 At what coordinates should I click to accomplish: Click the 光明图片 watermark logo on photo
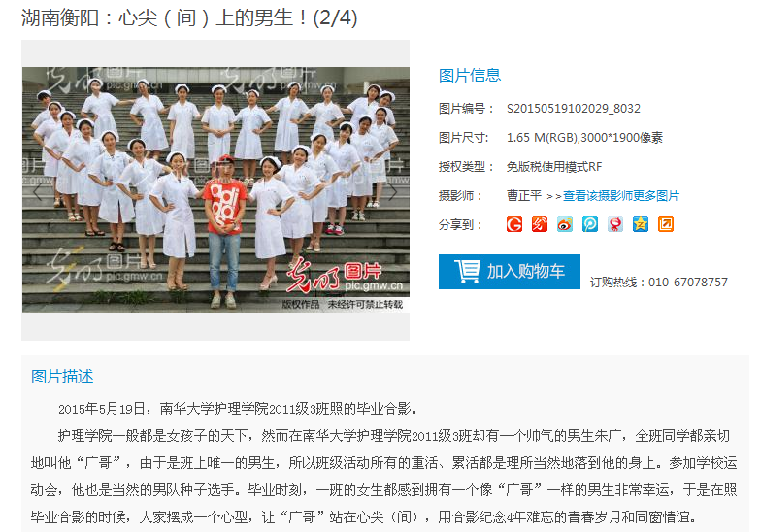click(344, 276)
